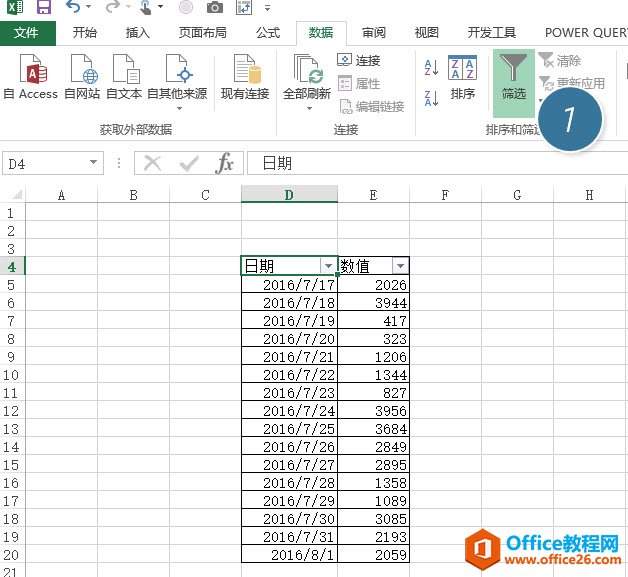Click the Undo arrow icon
The height and width of the screenshot is (577, 628).
[73, 6]
